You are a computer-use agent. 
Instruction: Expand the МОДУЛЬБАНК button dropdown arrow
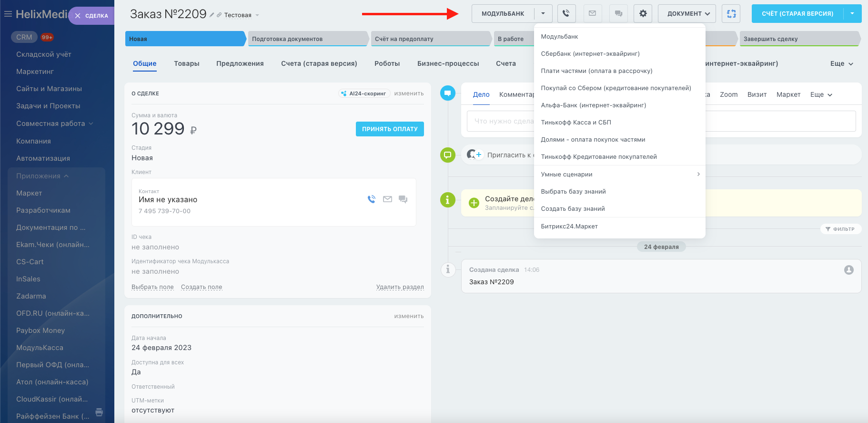click(x=543, y=13)
